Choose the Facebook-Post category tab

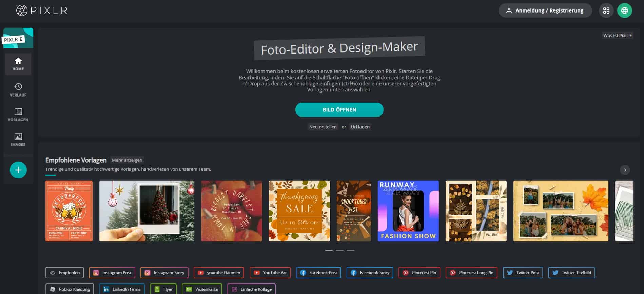pos(318,273)
